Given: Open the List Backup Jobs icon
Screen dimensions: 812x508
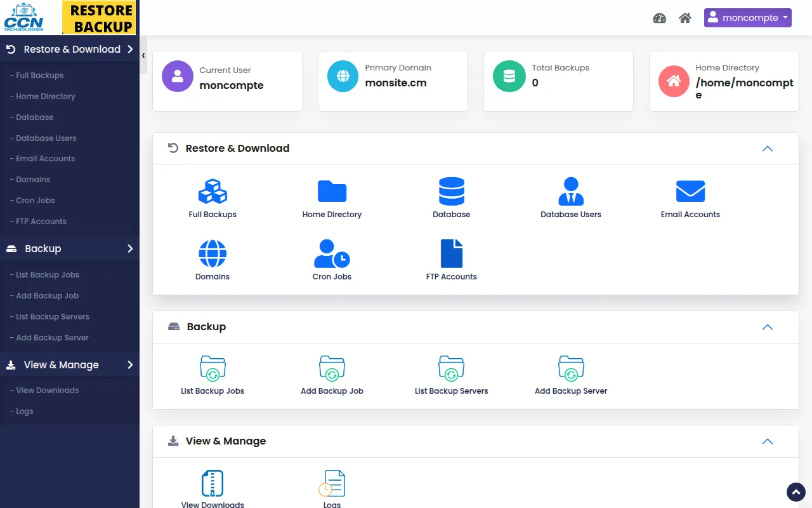Looking at the screenshot, I should click(x=213, y=368).
